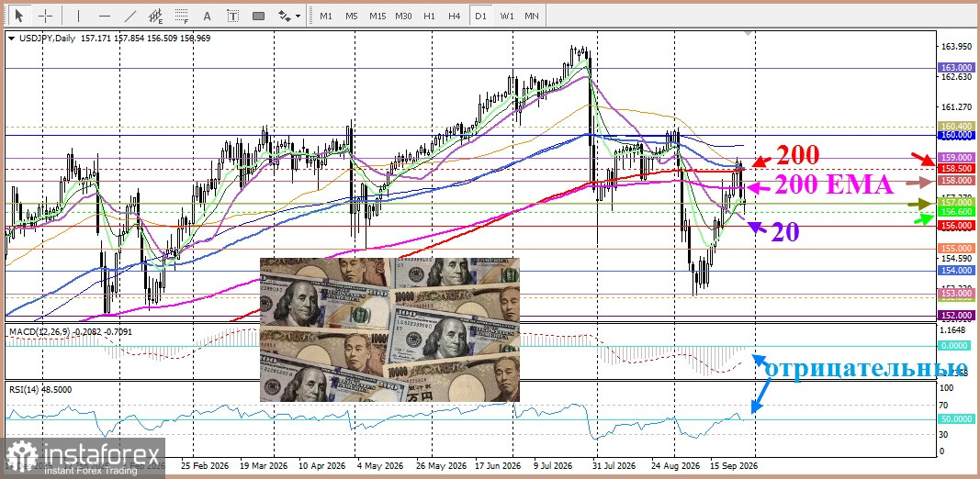The height and width of the screenshot is (479, 980).
Task: Click the 17 Jun 2026 date label
Action: point(498,466)
